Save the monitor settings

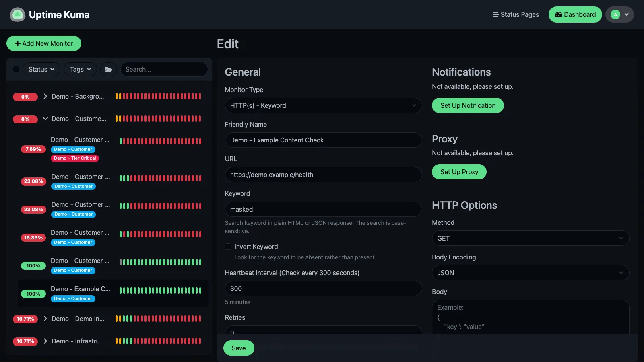coord(239,348)
